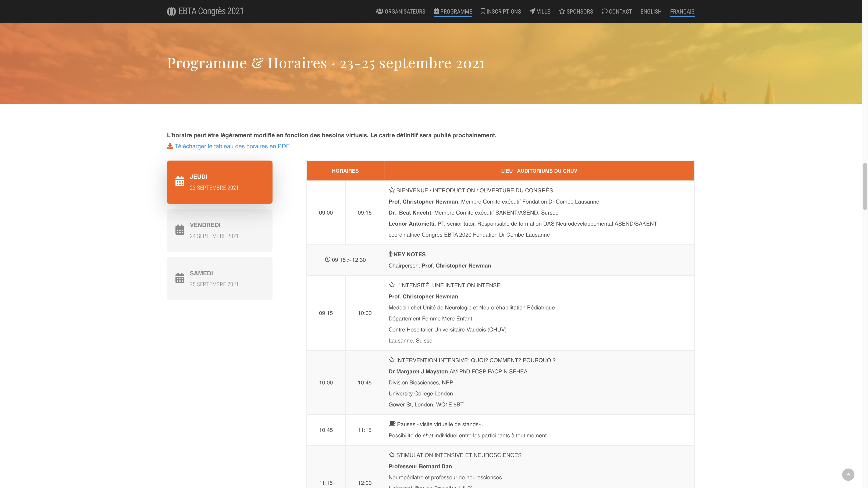This screenshot has height=488, width=868.
Task: Click the bookmark icon next to Inscriptions
Action: (x=483, y=11)
